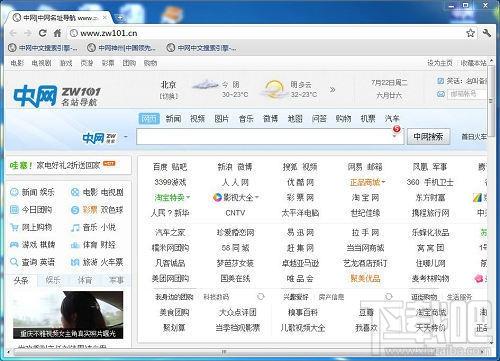Expand the 正品商城 dropdown
The height and width of the screenshot is (361, 500).
(x=384, y=182)
